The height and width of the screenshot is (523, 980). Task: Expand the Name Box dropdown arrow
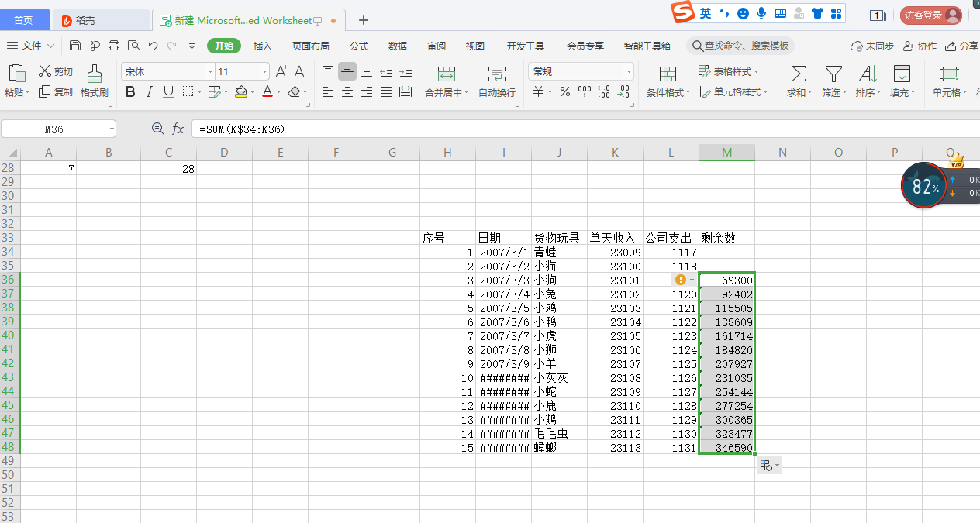(112, 129)
